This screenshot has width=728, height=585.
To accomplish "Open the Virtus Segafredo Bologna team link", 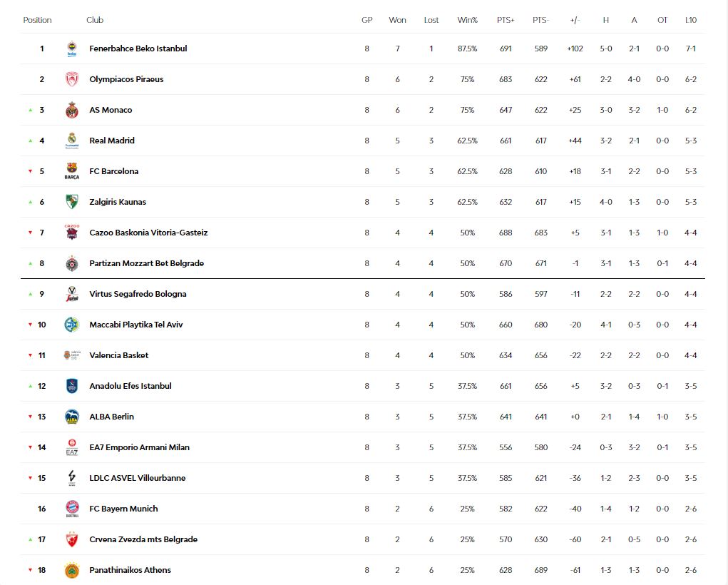I will point(138,294).
